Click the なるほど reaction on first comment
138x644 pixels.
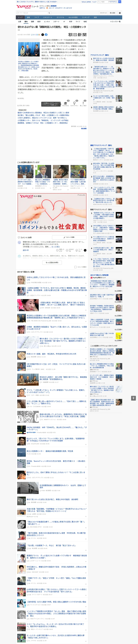click(x=67, y=250)
